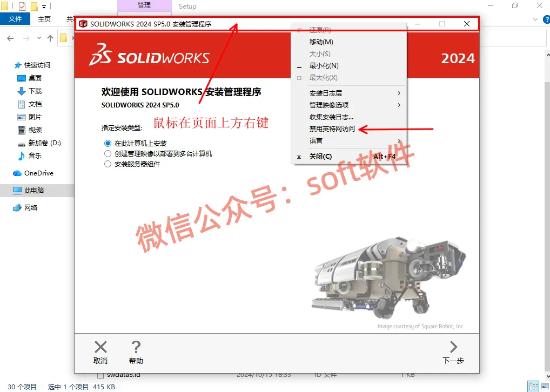Open 文件 tab in File Explorer

15,18
